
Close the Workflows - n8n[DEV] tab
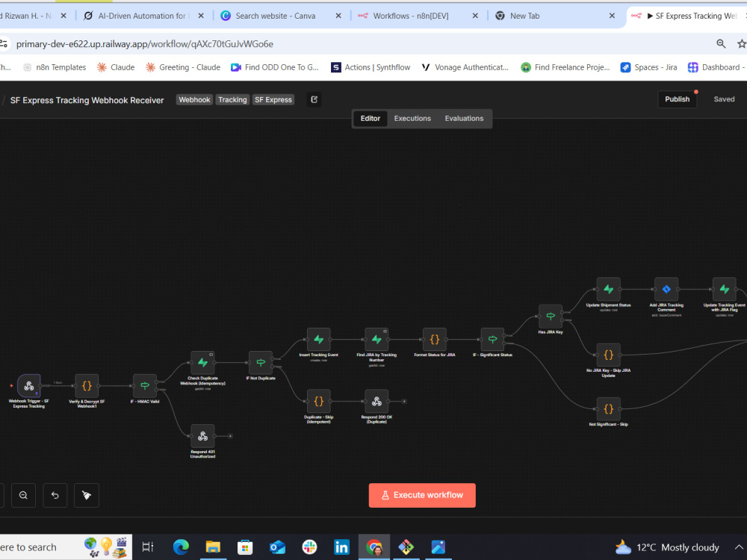(475, 16)
